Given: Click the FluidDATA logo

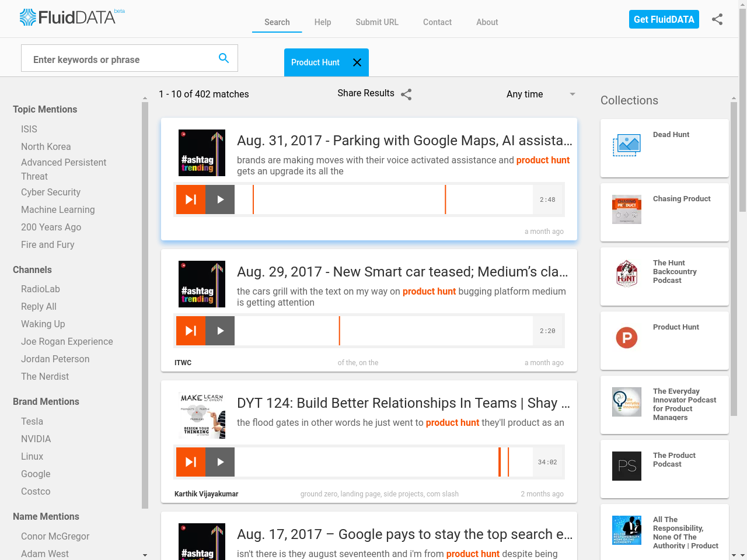Looking at the screenshot, I should click(x=72, y=17).
